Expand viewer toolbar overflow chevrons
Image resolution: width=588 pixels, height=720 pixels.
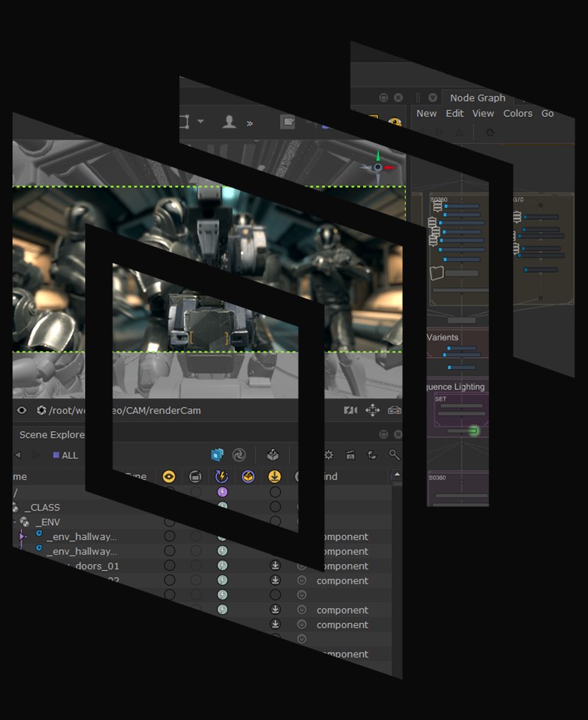pos(249,123)
